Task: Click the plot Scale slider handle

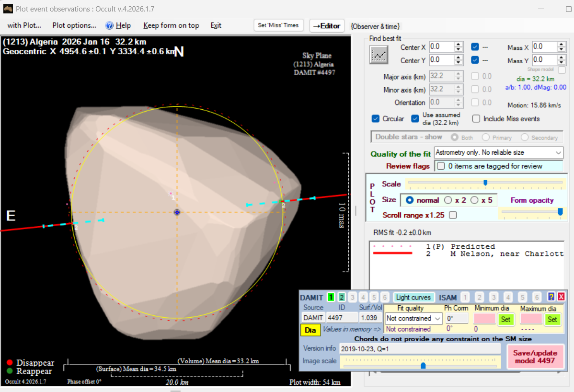Action: coord(485,183)
